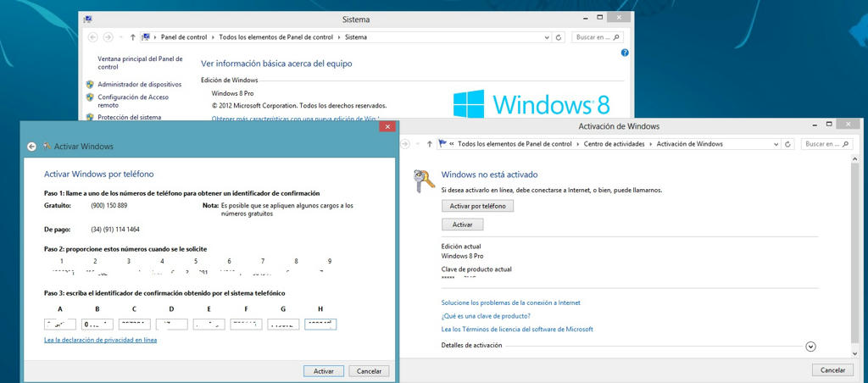Viewport: 868px width, 383px height.
Task: Click Centro de actividades breadcrumb
Action: tap(615, 144)
